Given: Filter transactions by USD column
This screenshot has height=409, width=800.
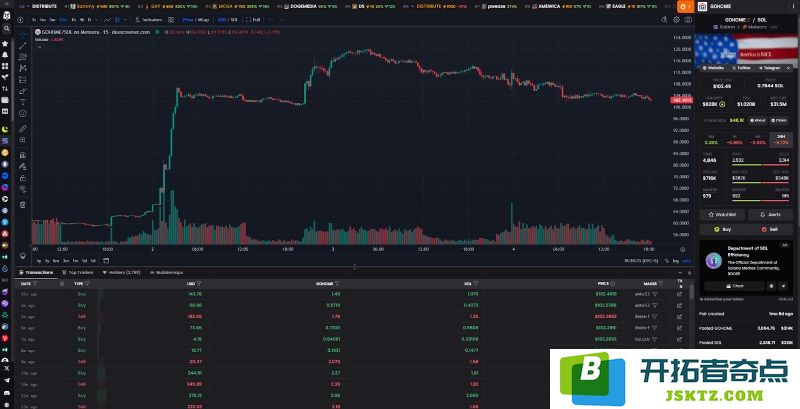Looking at the screenshot, I should 199,284.
